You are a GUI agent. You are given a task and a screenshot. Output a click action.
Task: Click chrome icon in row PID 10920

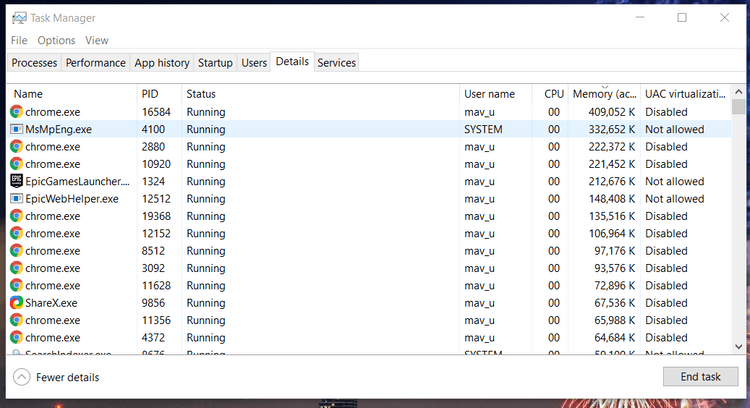pos(16,164)
